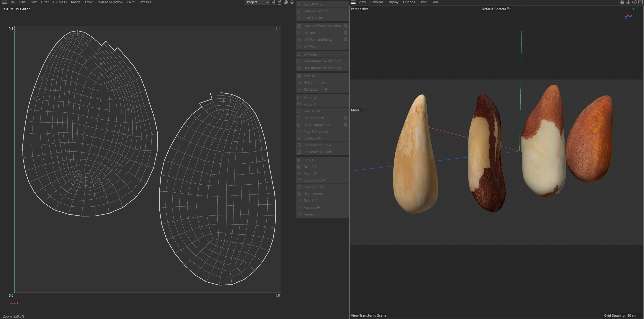
Task: Click the zoom arrows icon in Perspective viewport
Action: click(628, 2)
